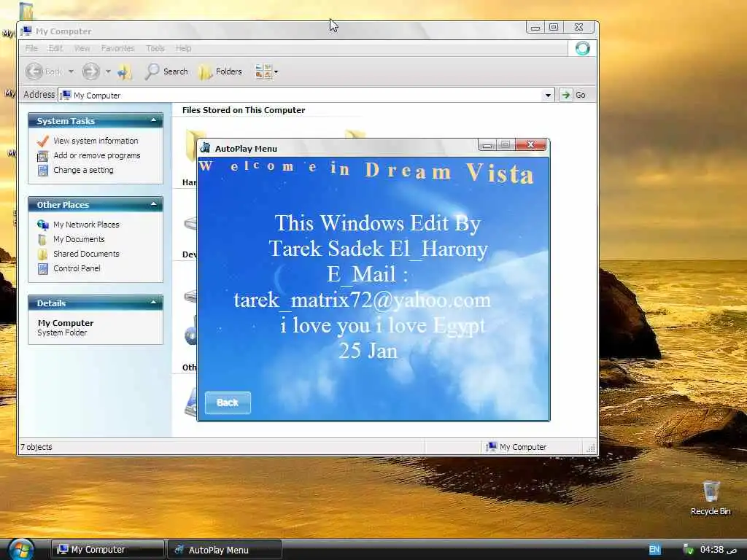Image resolution: width=747 pixels, height=560 pixels.
Task: Click the My Documents folder icon
Action: (43, 239)
